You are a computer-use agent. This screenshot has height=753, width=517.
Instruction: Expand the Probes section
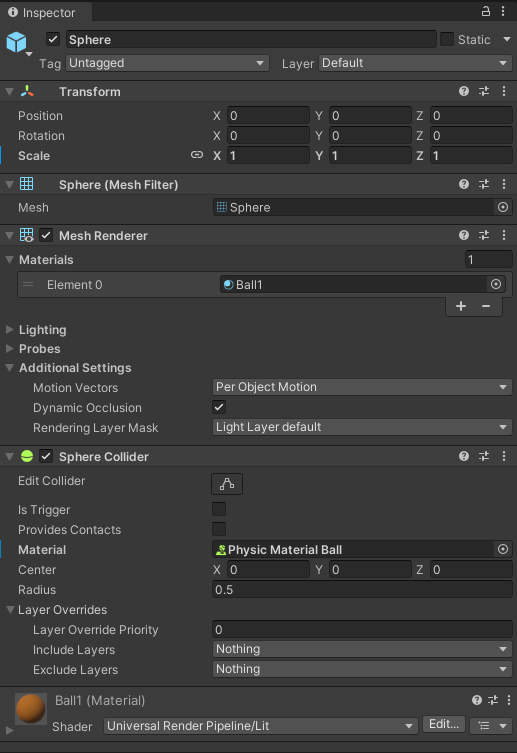9,348
